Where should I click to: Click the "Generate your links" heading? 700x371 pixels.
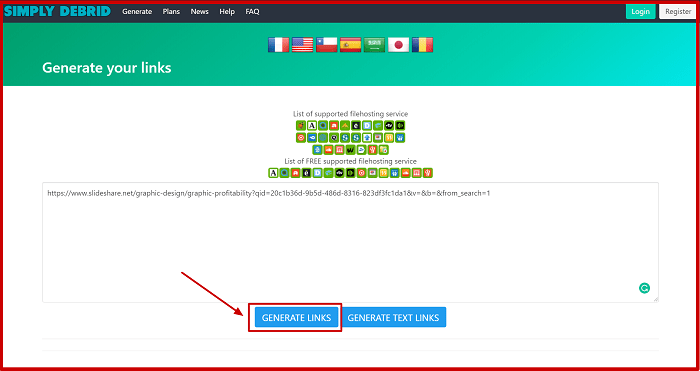coord(107,68)
